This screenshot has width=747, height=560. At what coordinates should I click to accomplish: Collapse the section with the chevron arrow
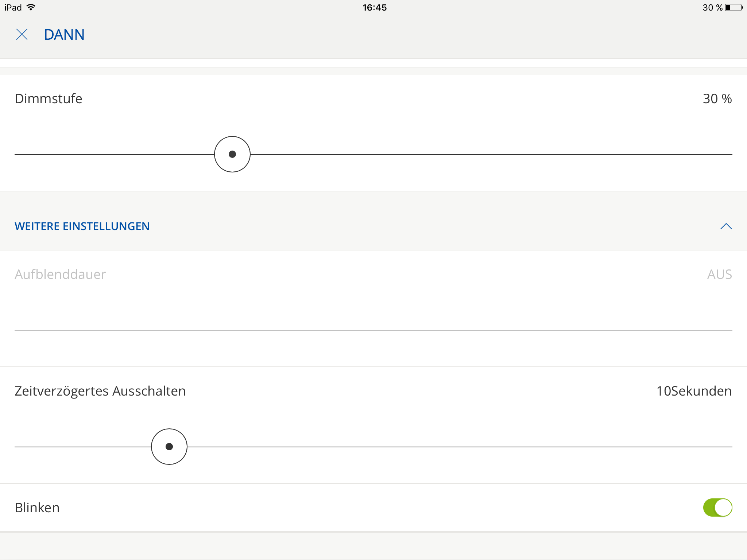tap(726, 226)
